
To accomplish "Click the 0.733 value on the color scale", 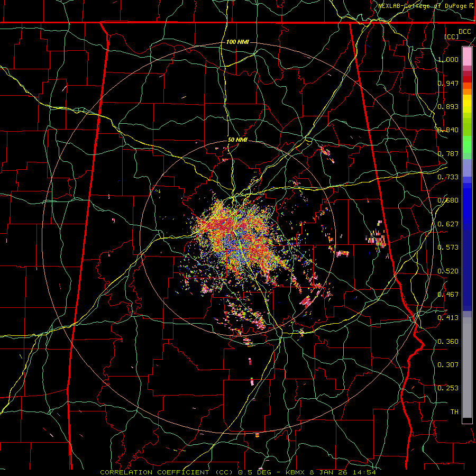I will click(448, 177).
